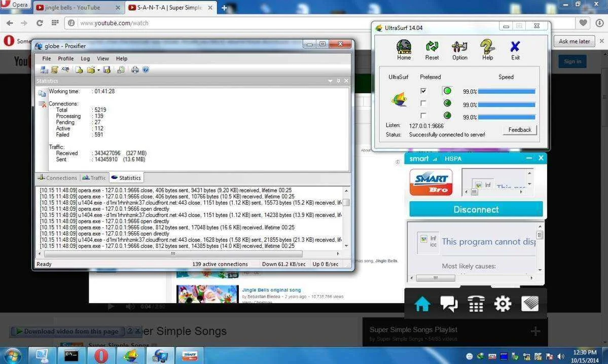Open UltraSurf Option icon
The image size is (608, 364).
[460, 50]
